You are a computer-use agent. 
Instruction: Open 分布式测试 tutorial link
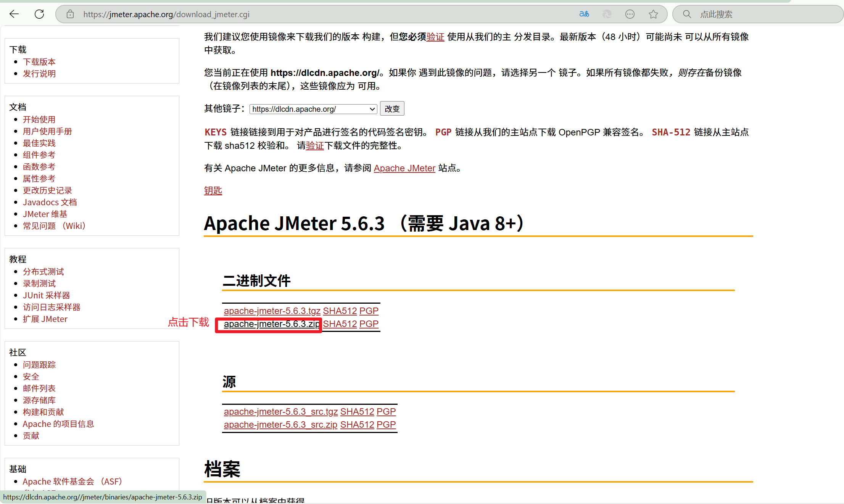coord(43,272)
